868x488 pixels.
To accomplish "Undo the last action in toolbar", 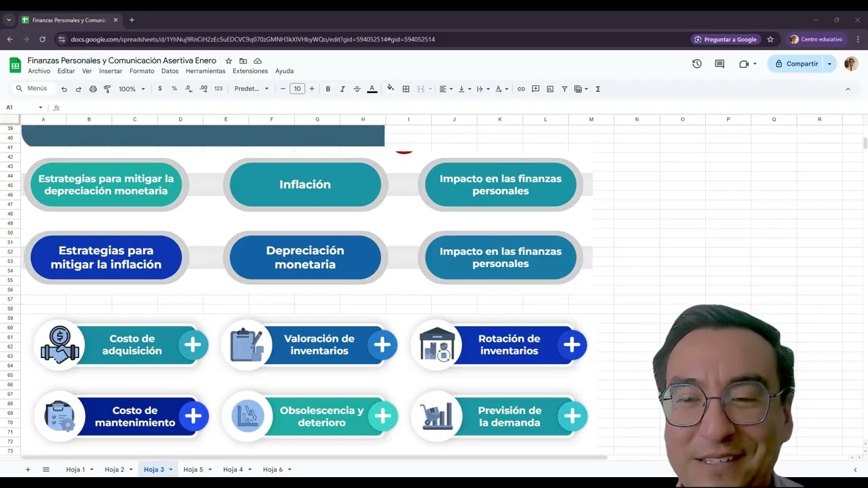I will [x=64, y=89].
